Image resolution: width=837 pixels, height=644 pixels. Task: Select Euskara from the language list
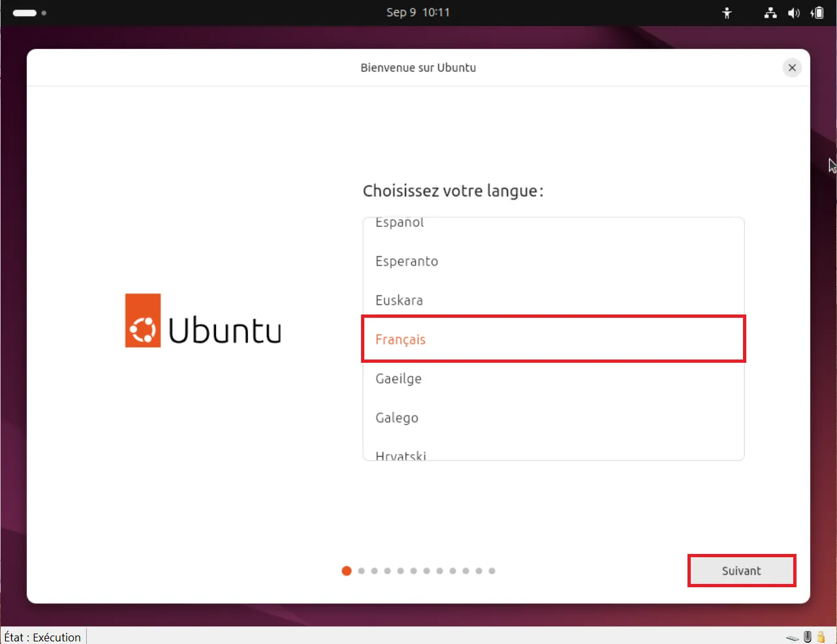[x=554, y=300]
